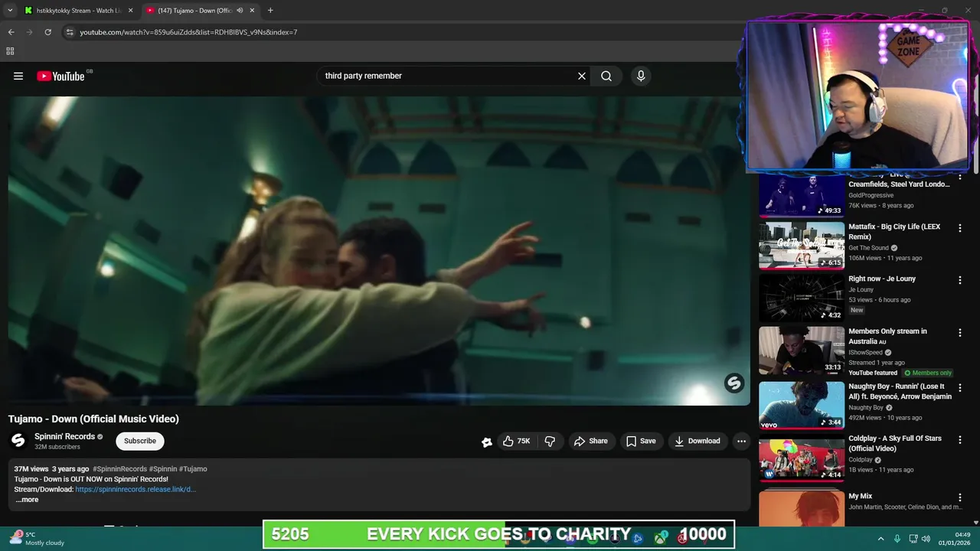
Task: Open the Spinnin' Records channel name link
Action: pos(64,436)
